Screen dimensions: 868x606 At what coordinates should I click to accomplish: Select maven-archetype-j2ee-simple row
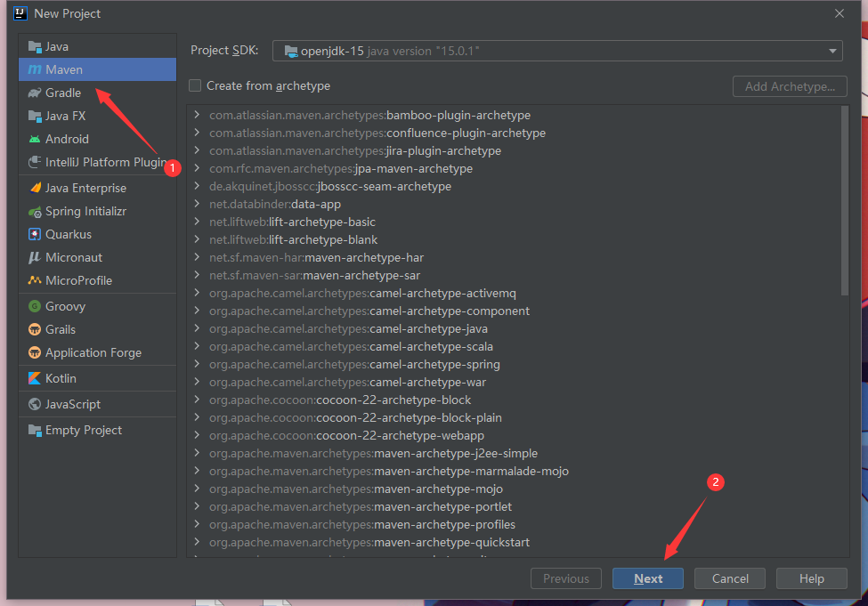[x=514, y=453]
